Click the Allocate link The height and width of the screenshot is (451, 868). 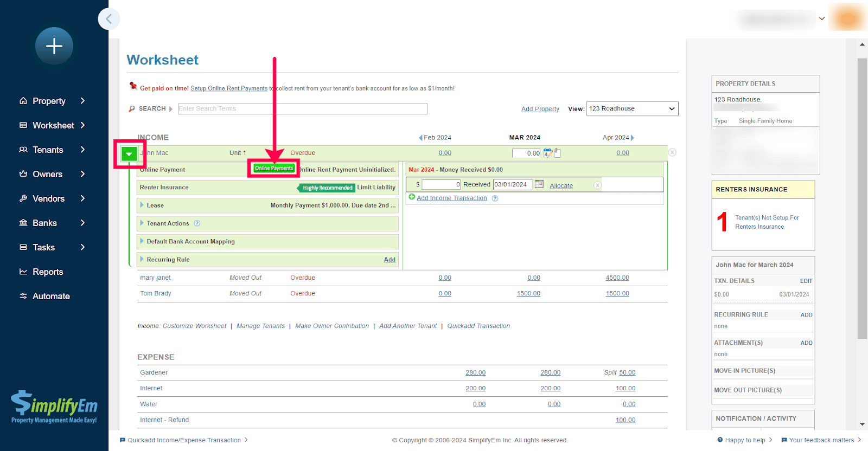pos(561,186)
